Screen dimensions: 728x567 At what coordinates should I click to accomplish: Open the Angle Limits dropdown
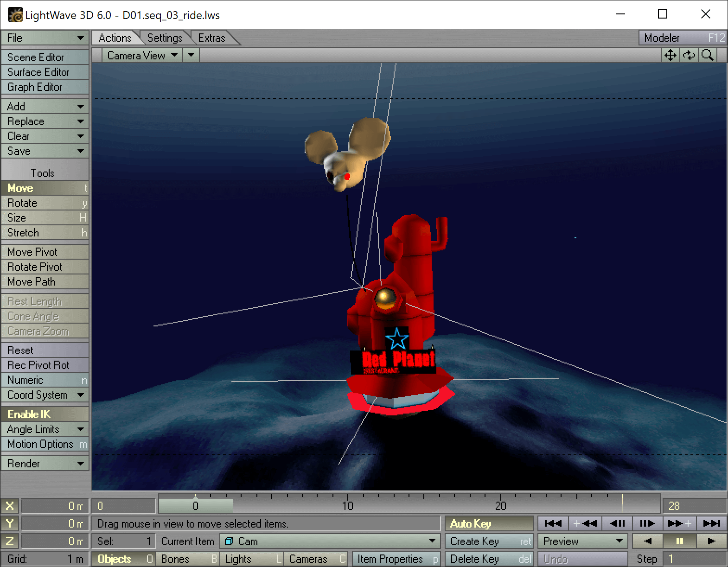pyautogui.click(x=45, y=429)
